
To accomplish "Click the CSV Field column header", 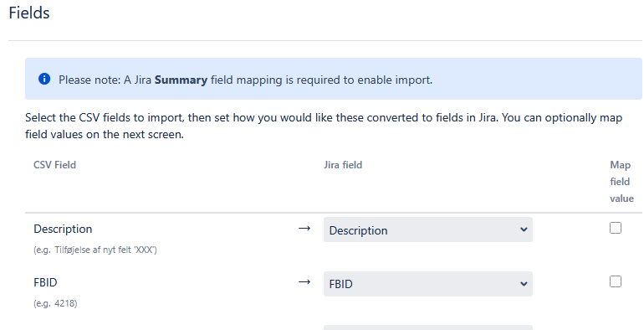I will [54, 165].
